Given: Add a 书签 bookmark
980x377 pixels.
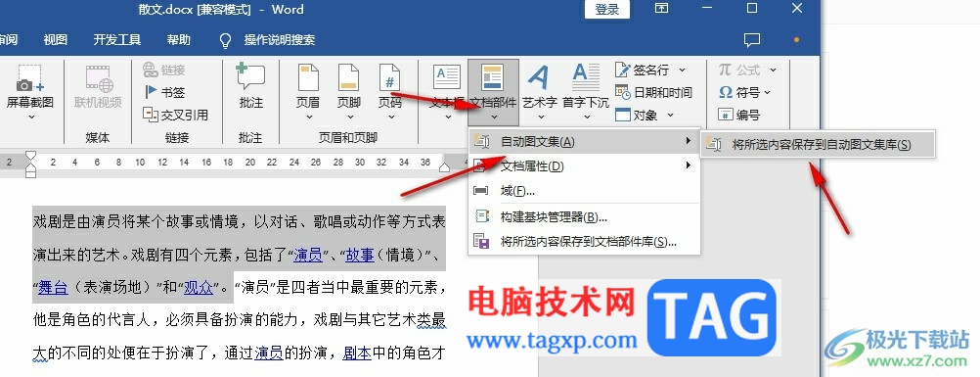Looking at the screenshot, I should tap(164, 92).
